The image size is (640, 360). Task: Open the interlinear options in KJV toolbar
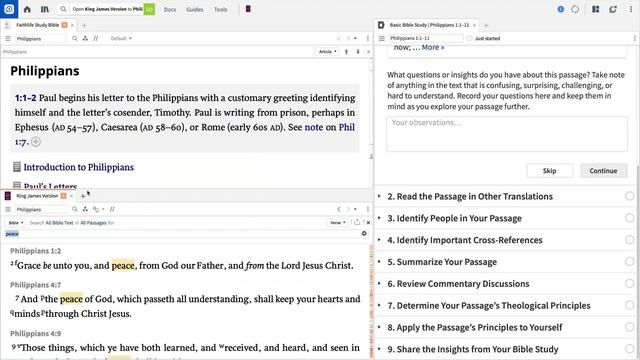(98, 209)
